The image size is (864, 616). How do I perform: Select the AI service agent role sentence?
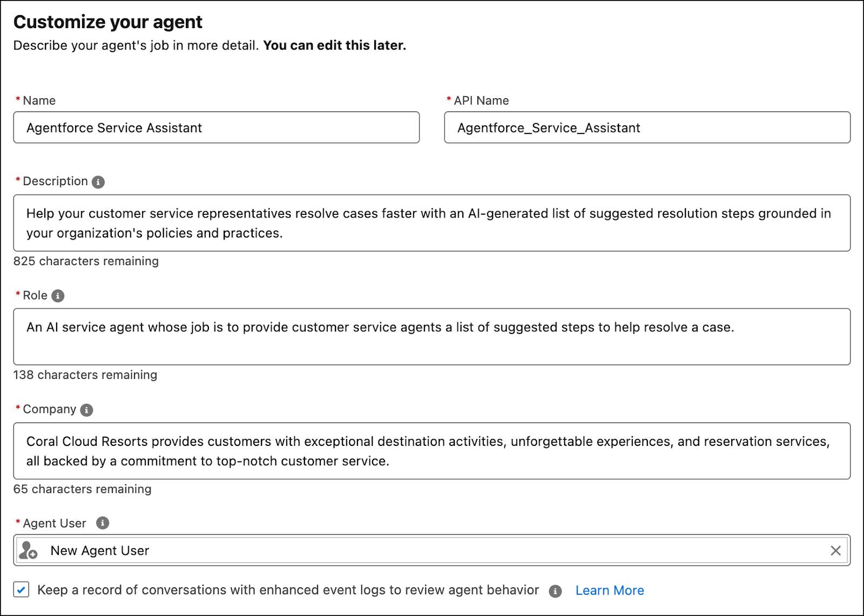[381, 327]
